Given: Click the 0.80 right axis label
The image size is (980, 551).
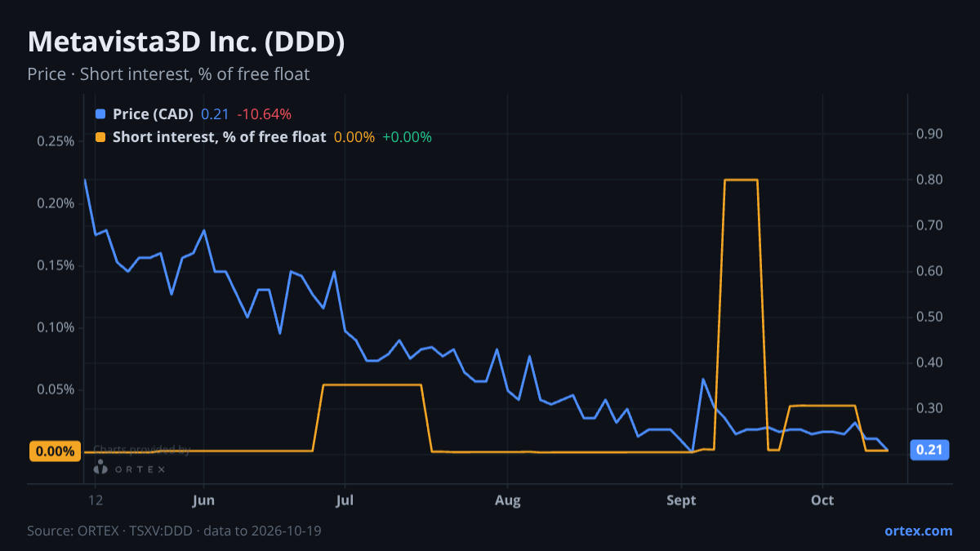Looking at the screenshot, I should (929, 180).
